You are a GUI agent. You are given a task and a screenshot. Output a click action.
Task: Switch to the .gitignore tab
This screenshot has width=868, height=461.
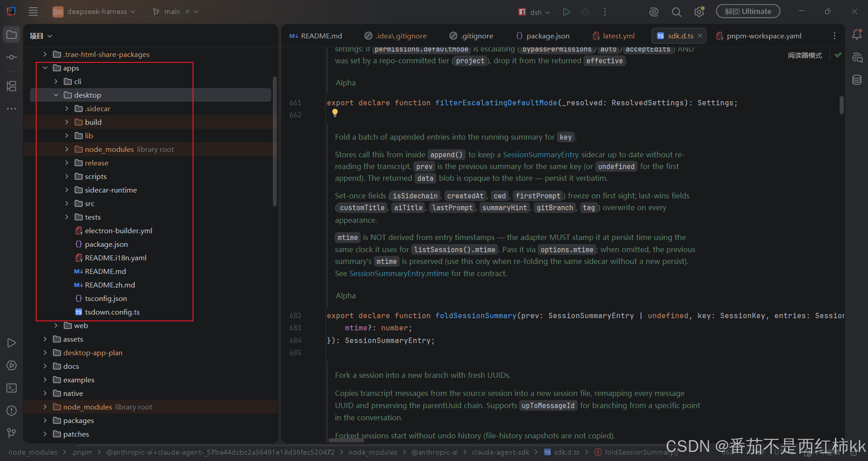coord(472,36)
